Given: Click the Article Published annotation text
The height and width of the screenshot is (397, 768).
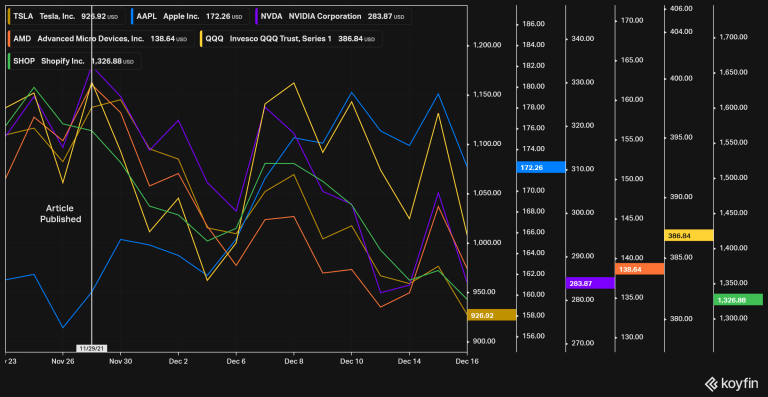Looking at the screenshot, I should [60, 214].
